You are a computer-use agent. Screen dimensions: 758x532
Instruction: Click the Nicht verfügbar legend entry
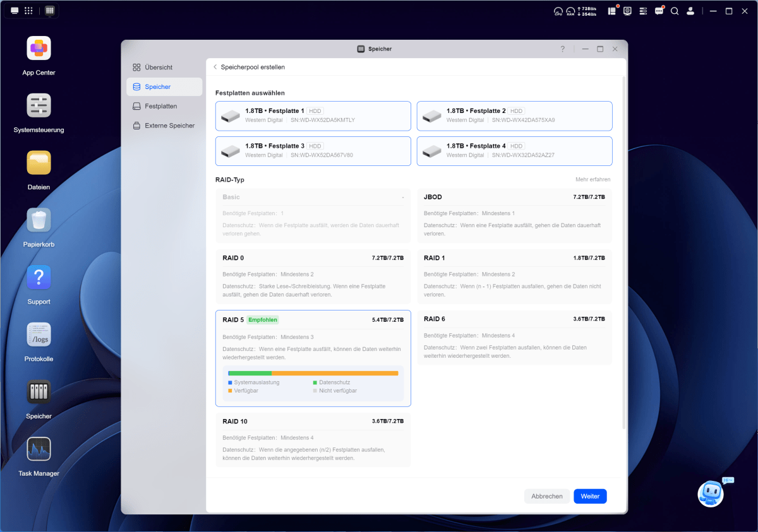pos(335,391)
